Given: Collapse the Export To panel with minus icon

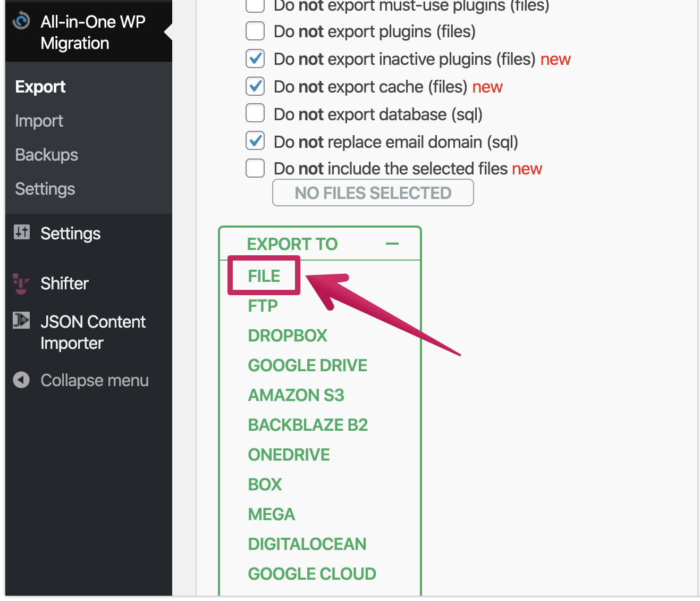Looking at the screenshot, I should 392,244.
